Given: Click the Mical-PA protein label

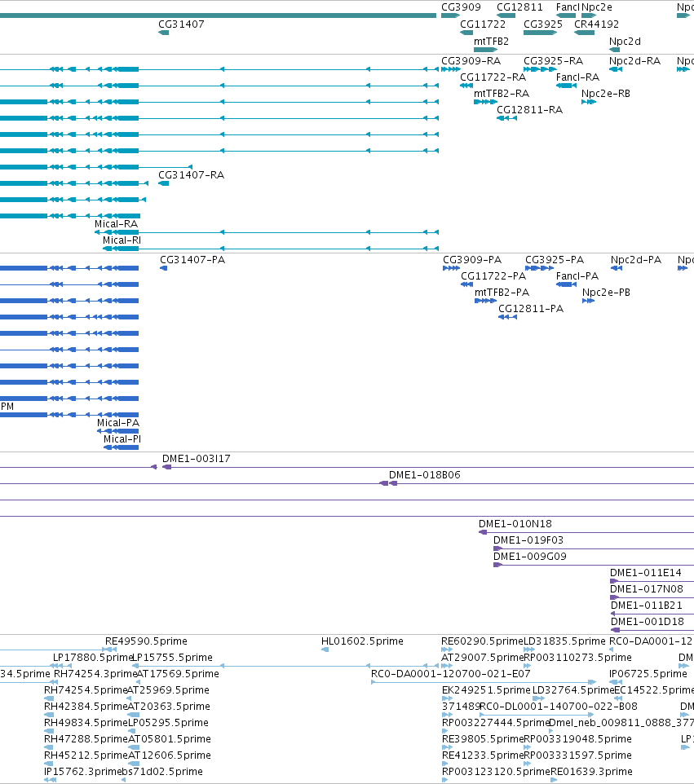Looking at the screenshot, I should pos(118,423).
